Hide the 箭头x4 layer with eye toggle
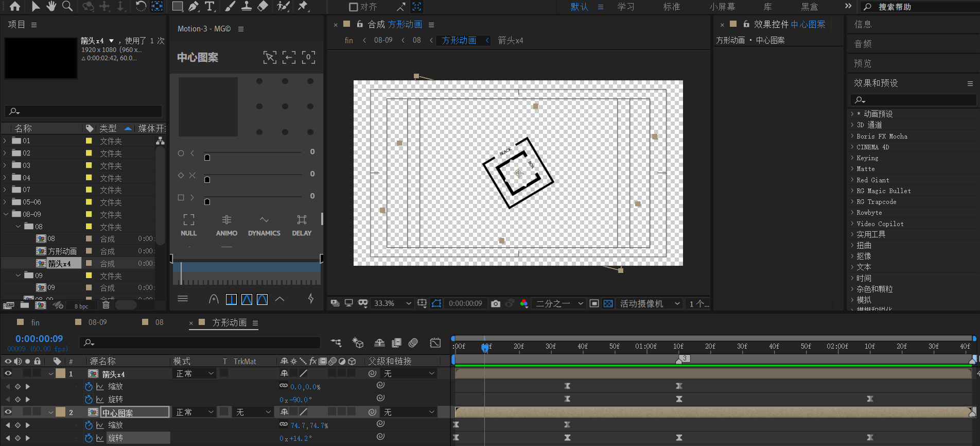This screenshot has height=446, width=980. 8,373
